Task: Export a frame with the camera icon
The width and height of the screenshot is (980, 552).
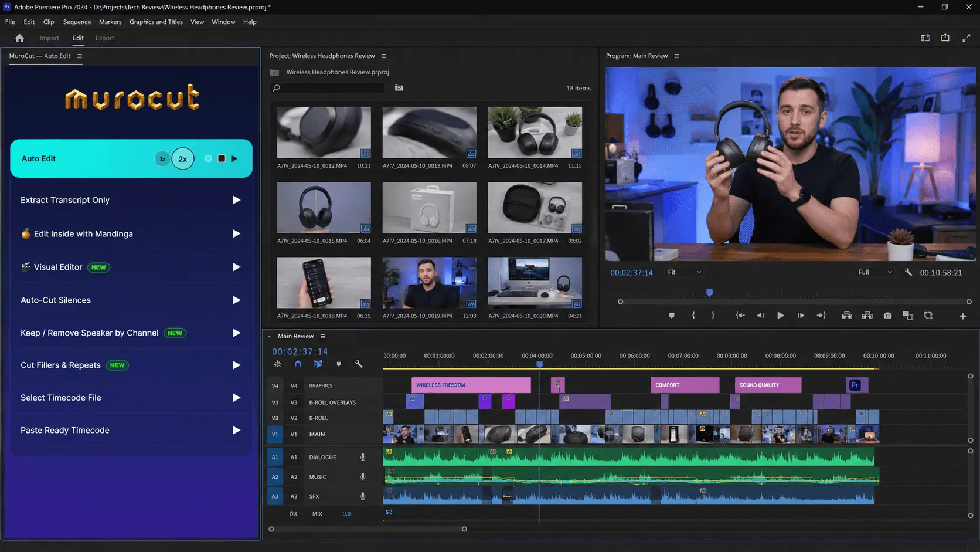Action: [x=887, y=316]
